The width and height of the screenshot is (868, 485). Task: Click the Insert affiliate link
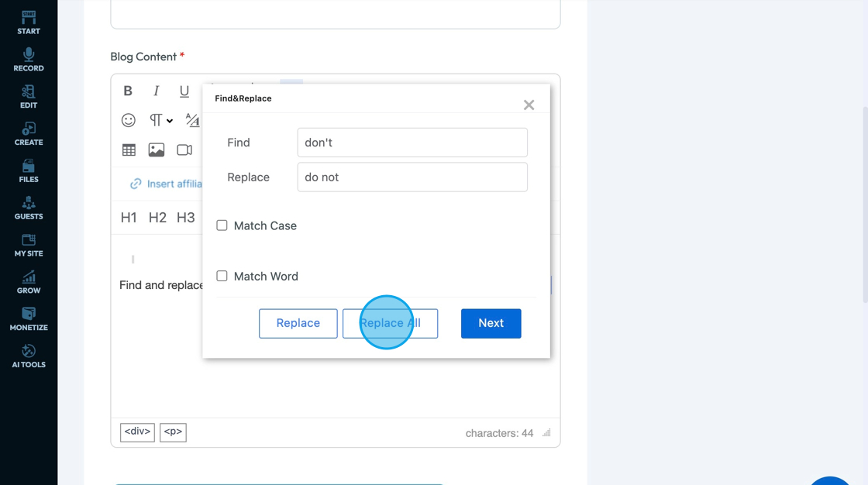coord(167,184)
